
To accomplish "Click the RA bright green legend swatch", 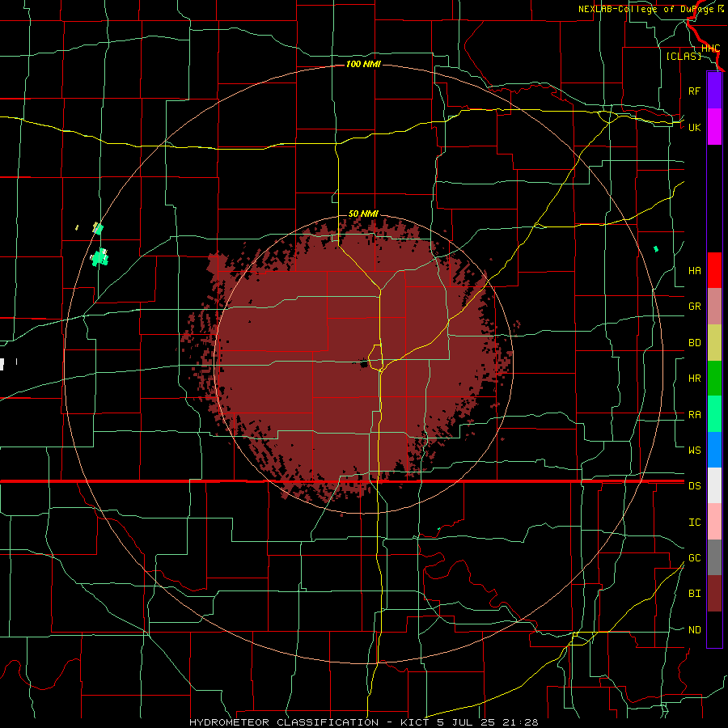I will coord(714,414).
